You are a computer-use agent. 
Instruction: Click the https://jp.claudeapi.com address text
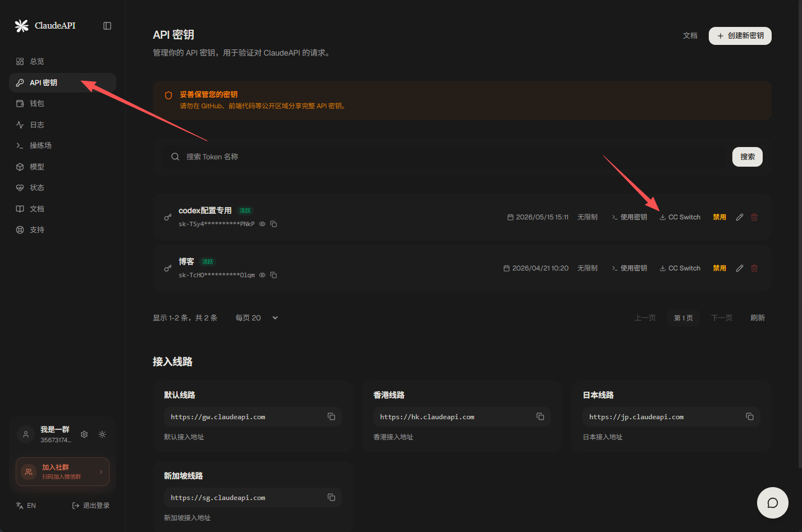(x=636, y=417)
